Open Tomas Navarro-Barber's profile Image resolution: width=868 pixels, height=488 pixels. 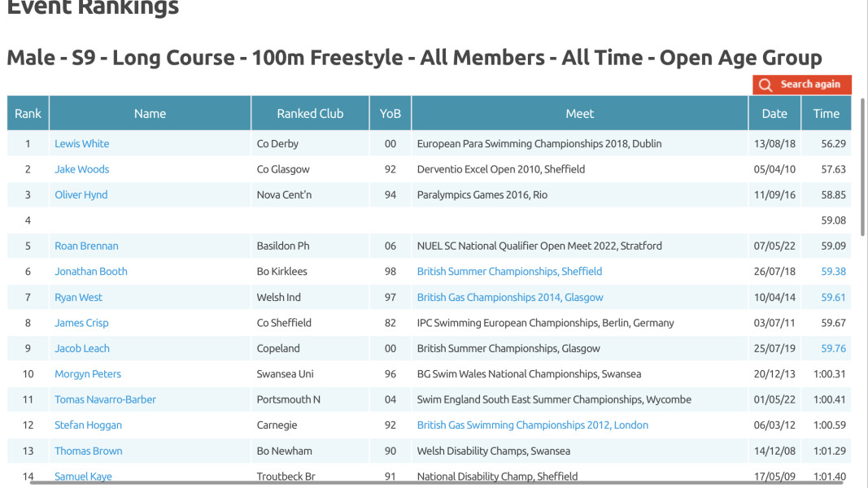[x=105, y=399]
